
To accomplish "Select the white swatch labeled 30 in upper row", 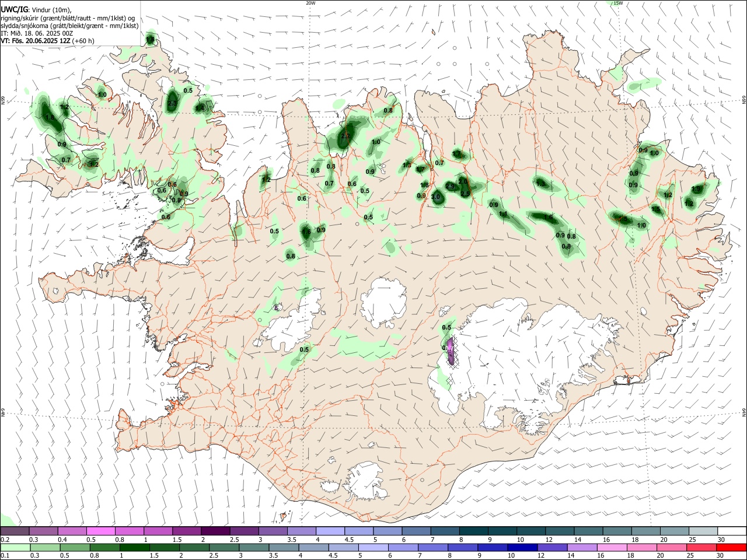I will 731,531.
